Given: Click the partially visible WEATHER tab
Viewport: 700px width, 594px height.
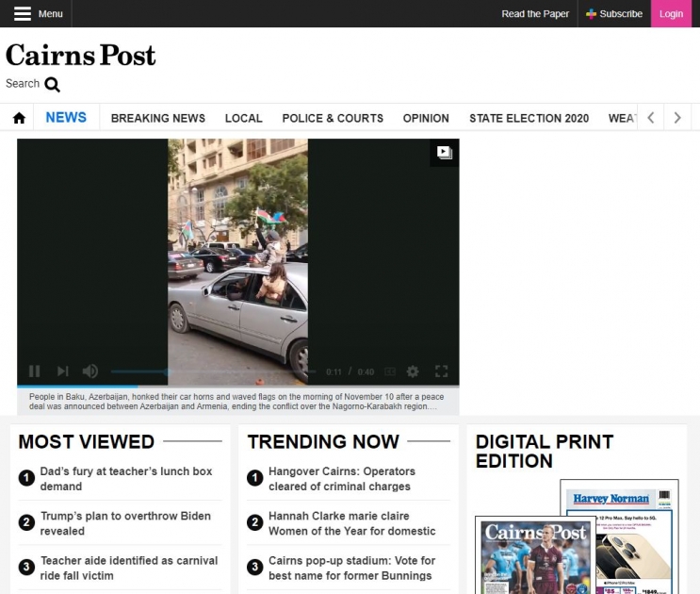Looking at the screenshot, I should pyautogui.click(x=622, y=119).
